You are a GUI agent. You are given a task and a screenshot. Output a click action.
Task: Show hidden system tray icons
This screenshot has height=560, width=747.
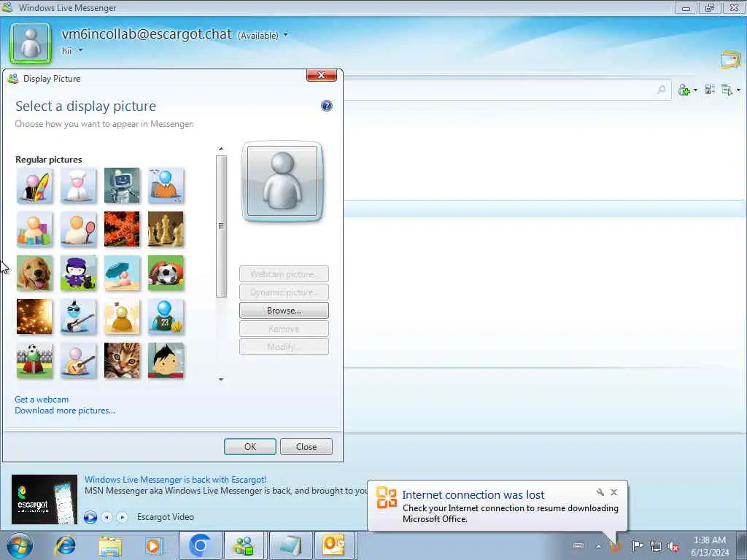coord(598,546)
